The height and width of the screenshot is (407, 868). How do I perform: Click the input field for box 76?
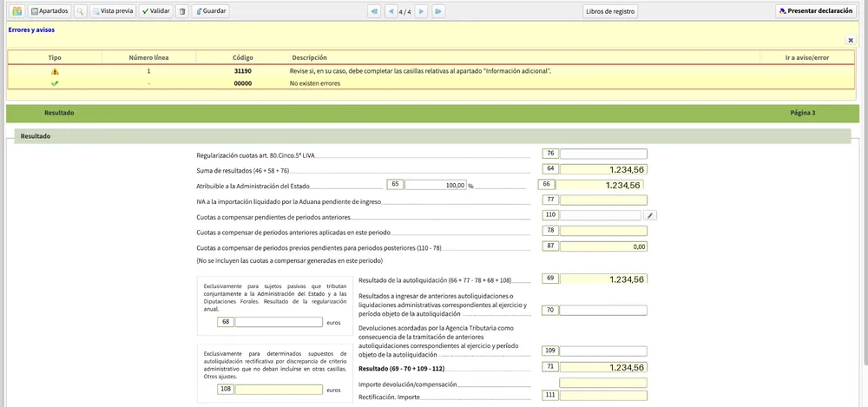tap(603, 154)
